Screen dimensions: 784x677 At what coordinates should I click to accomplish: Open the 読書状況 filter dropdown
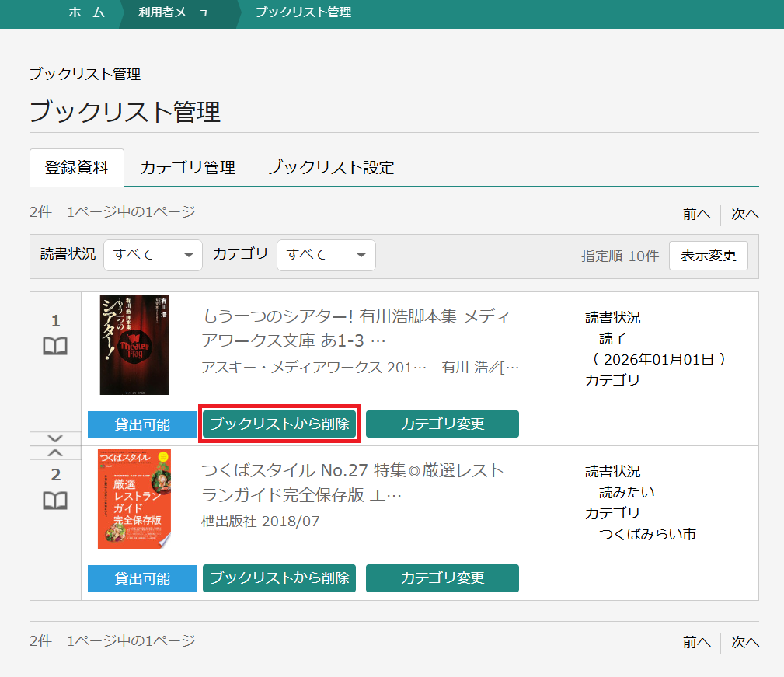point(153,255)
